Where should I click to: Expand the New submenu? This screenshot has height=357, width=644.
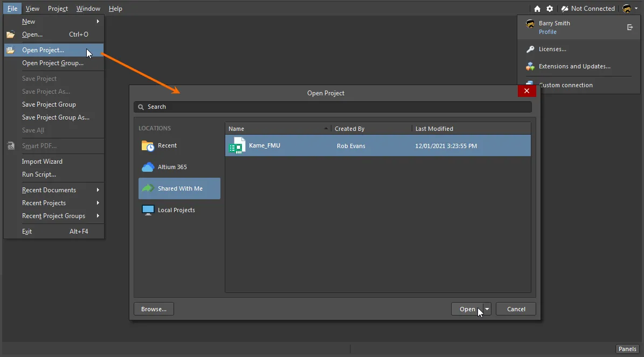coord(54,22)
